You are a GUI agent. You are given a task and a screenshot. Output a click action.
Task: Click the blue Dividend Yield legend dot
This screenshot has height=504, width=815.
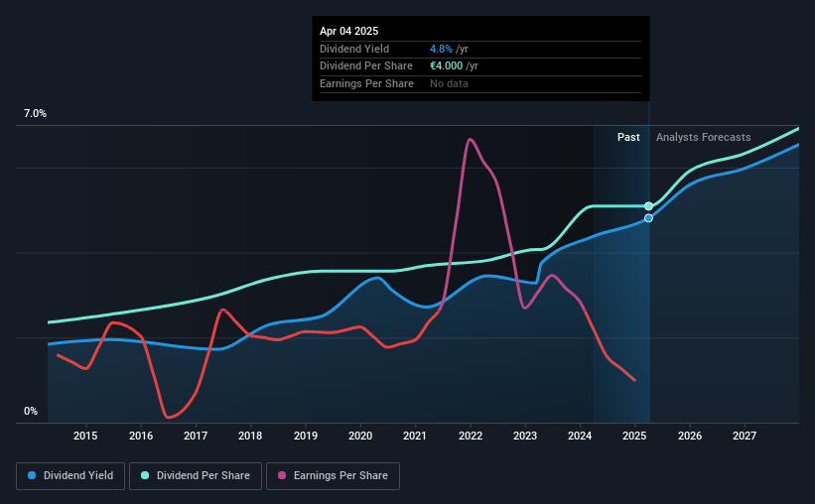pyautogui.click(x=32, y=475)
